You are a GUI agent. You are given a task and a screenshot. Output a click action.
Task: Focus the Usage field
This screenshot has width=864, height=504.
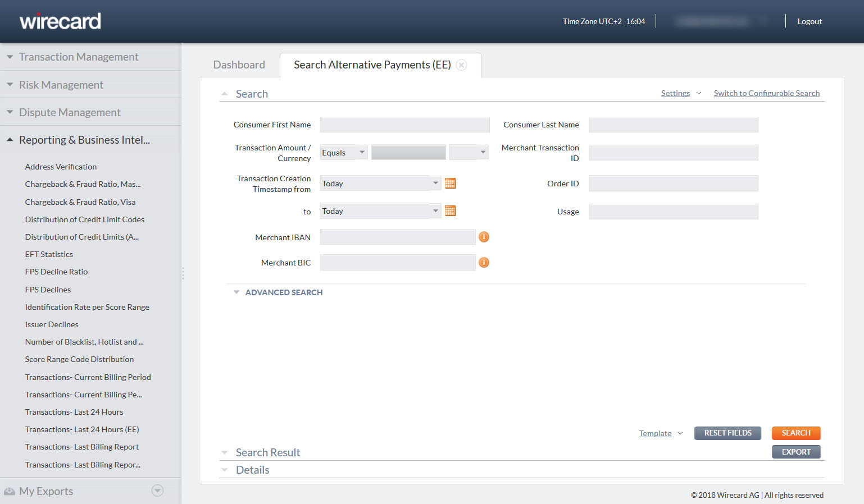click(674, 212)
